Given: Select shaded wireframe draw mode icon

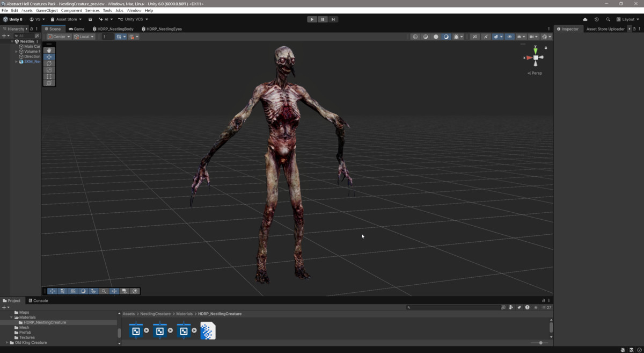Looking at the screenshot, I should click(426, 37).
